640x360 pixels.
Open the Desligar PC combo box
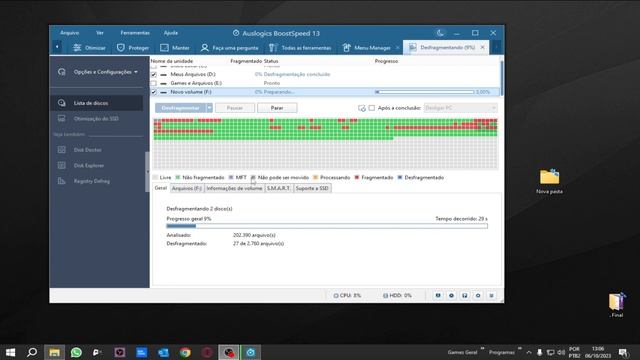(x=460, y=108)
